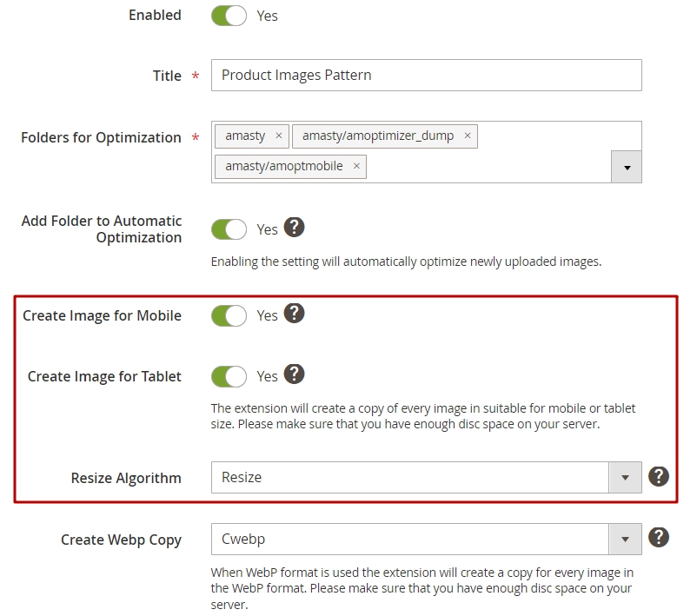Toggle Add Folder to Automatic Optimization switch
The image size is (697, 616).
[x=229, y=229]
